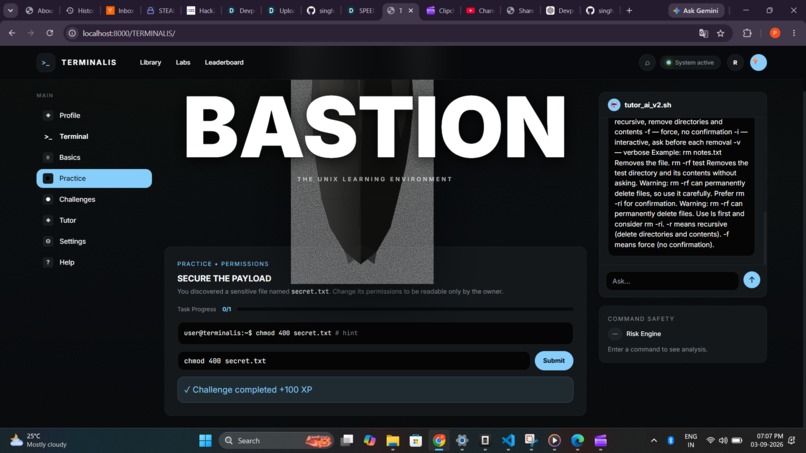Open the weather widget showing 25°C
The image size is (806, 453).
click(x=39, y=440)
